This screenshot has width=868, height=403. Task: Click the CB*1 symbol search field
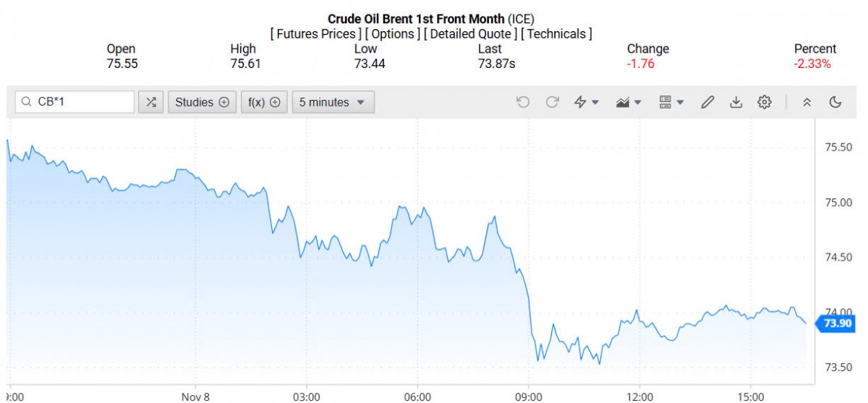tap(82, 102)
